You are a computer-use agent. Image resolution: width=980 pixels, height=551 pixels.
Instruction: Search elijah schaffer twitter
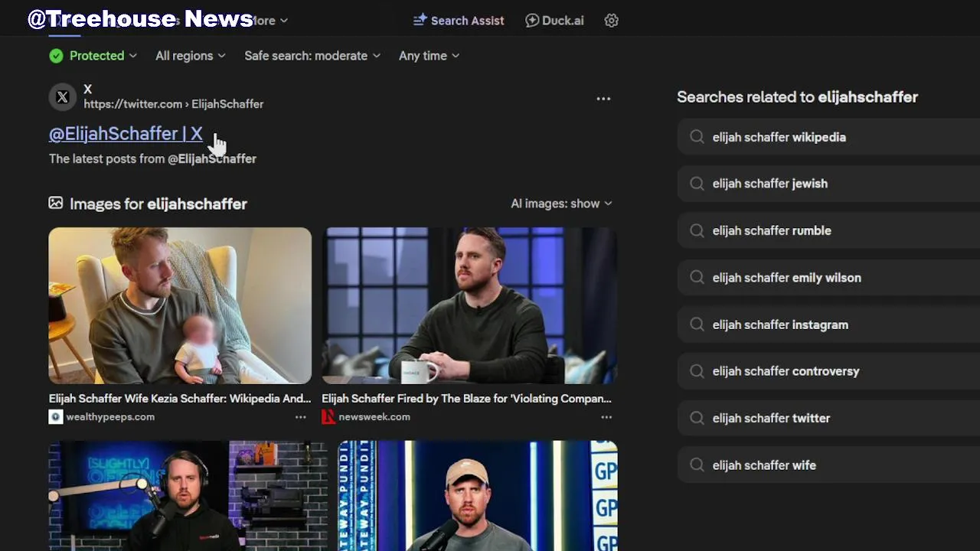(828, 418)
